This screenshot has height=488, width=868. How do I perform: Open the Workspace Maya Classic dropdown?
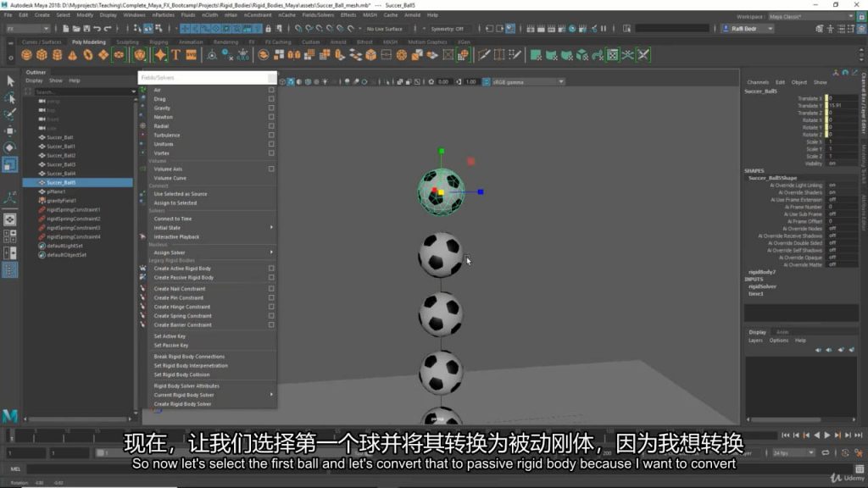(x=810, y=17)
